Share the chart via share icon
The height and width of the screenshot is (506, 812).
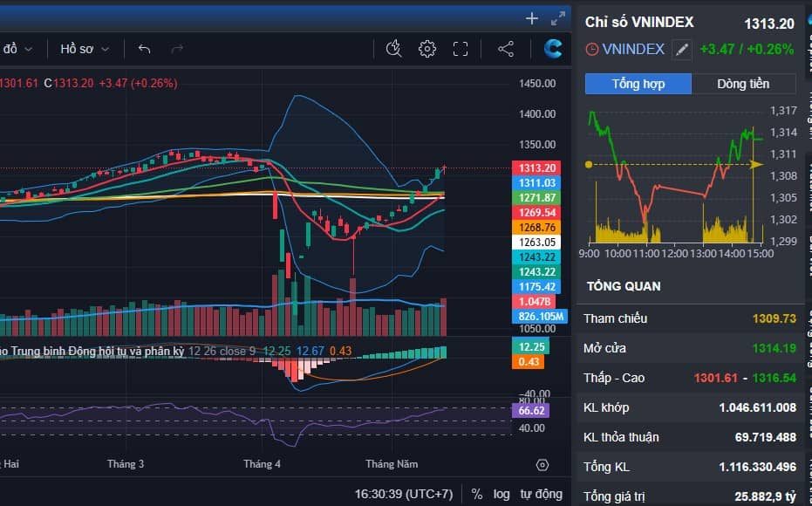pos(506,49)
